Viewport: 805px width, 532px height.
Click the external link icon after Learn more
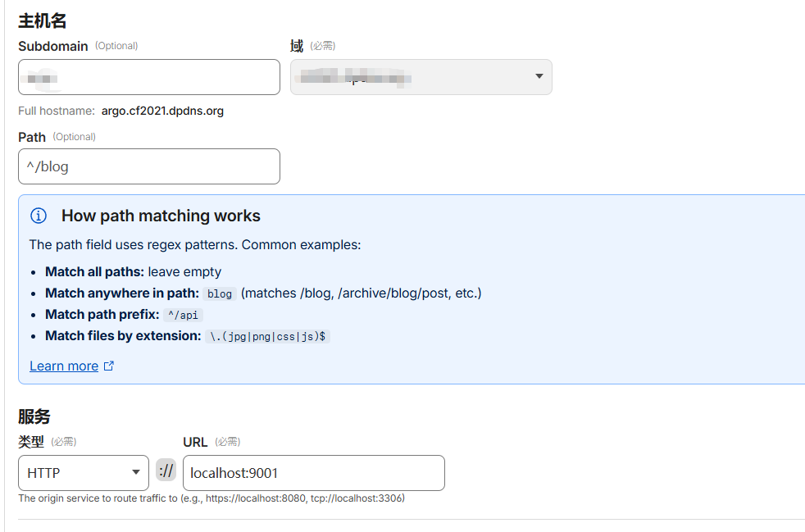tap(109, 366)
